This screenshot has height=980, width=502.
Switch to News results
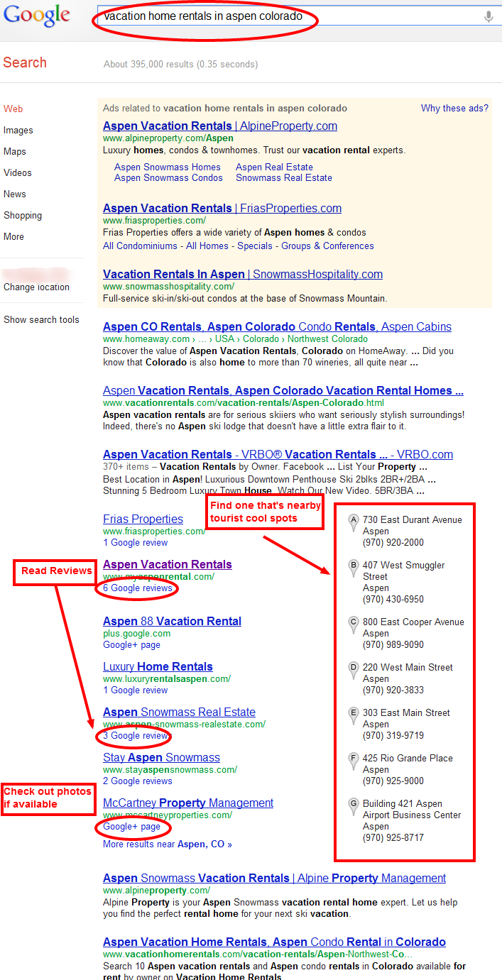coord(15,194)
